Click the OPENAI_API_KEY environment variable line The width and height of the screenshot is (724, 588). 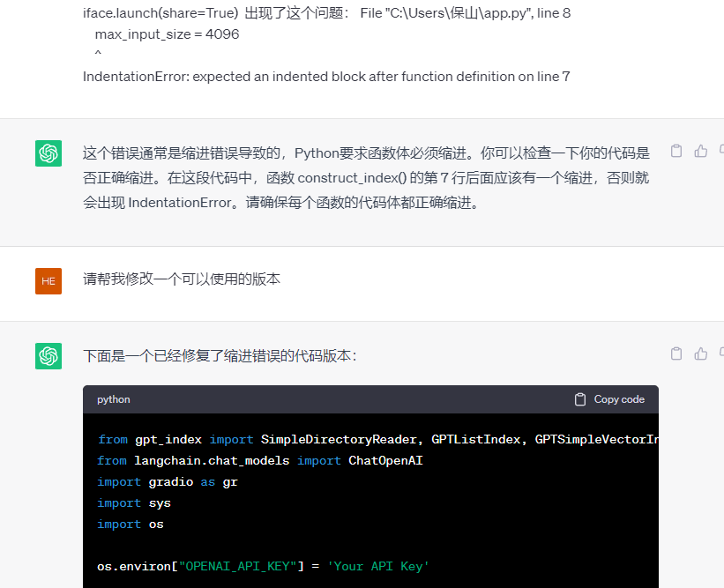click(x=263, y=566)
